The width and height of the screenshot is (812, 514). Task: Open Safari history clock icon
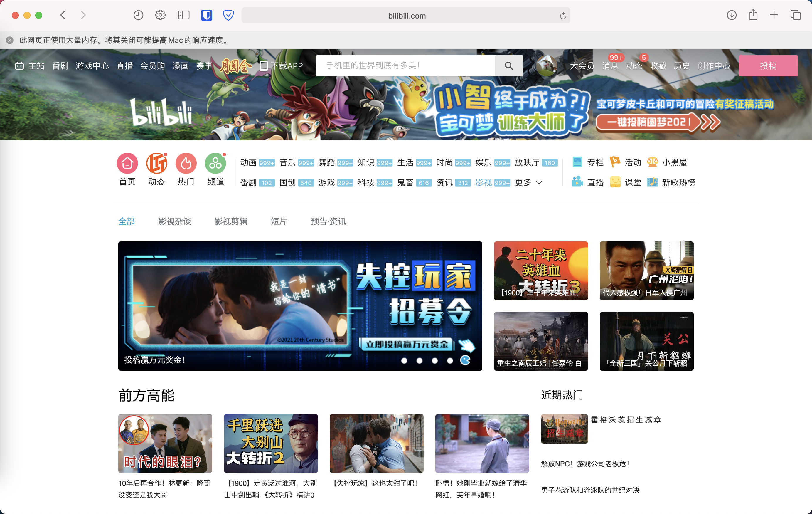[138, 15]
